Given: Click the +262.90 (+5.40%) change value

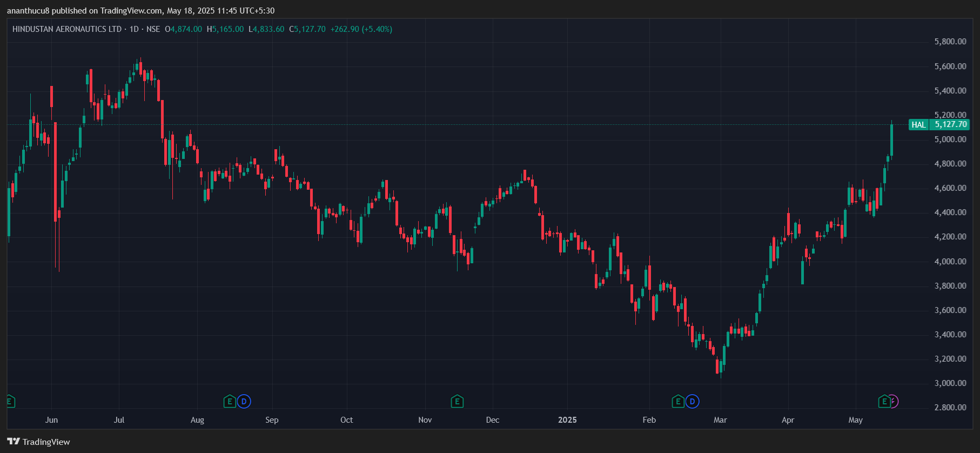Looking at the screenshot, I should tap(361, 29).
